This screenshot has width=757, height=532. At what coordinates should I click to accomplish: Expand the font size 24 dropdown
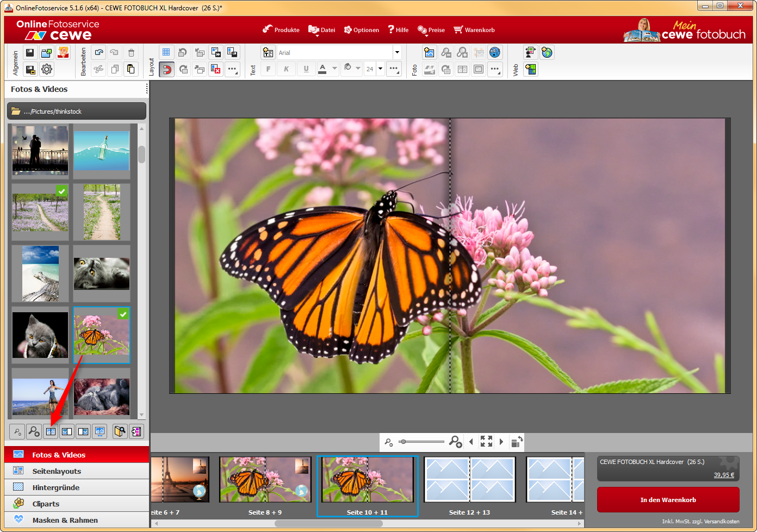[x=380, y=69]
